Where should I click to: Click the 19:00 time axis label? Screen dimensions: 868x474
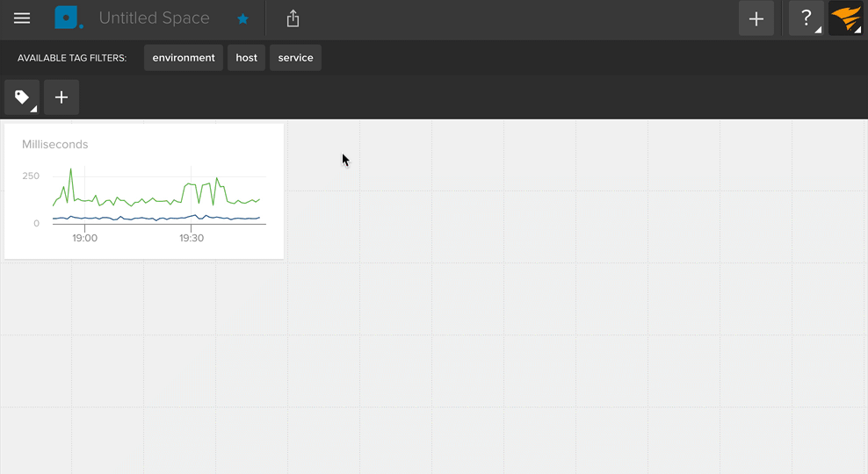pos(84,238)
